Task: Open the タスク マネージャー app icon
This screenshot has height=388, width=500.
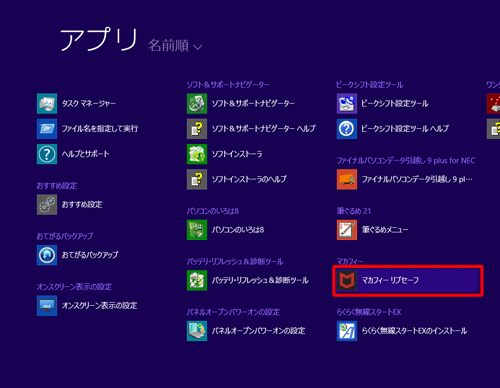Action: (x=47, y=104)
